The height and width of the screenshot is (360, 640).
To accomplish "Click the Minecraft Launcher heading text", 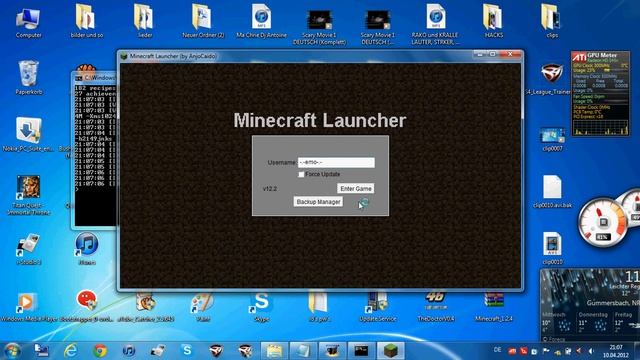I will [320, 120].
